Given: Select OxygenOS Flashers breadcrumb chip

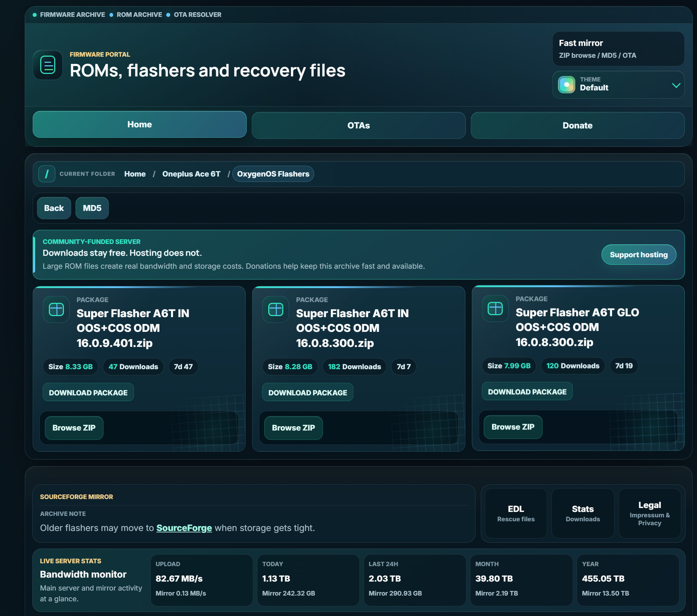Looking at the screenshot, I should click(273, 174).
